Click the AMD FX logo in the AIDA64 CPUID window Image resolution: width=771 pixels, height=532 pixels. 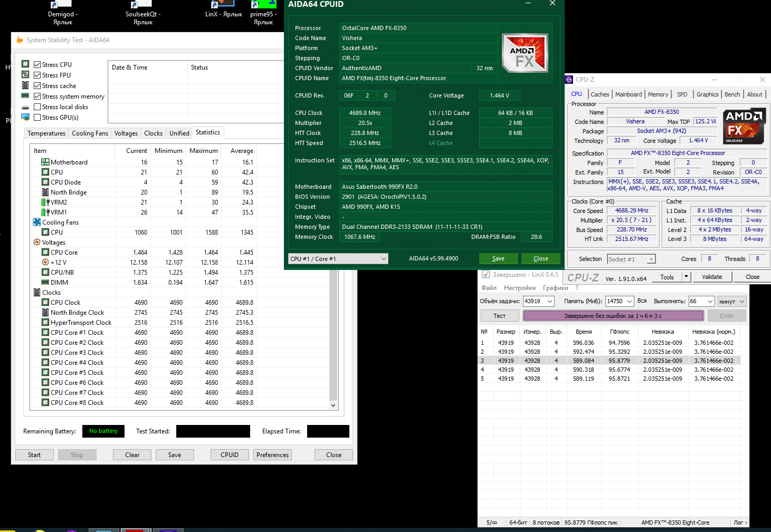tap(525, 53)
